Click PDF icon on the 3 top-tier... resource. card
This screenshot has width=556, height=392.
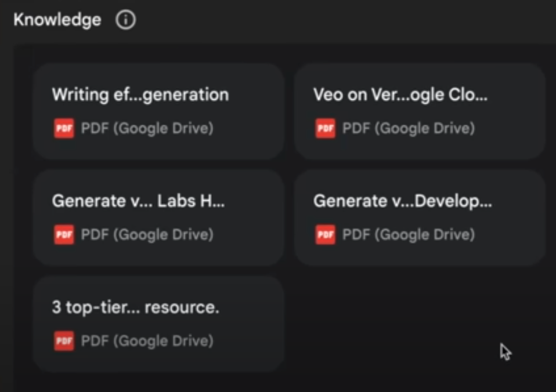[64, 341]
